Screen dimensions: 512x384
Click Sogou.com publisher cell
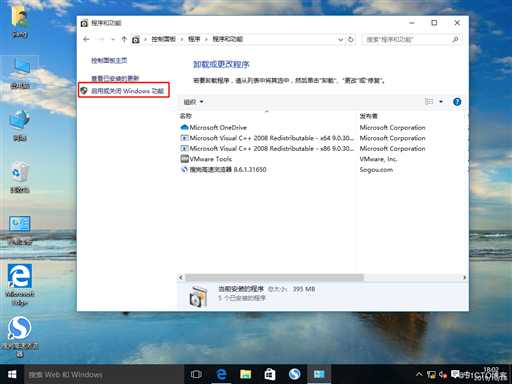pyautogui.click(x=376, y=170)
